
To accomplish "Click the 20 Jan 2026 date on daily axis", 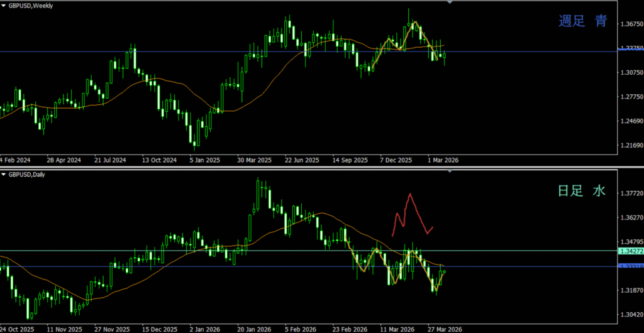I will tap(255, 329).
